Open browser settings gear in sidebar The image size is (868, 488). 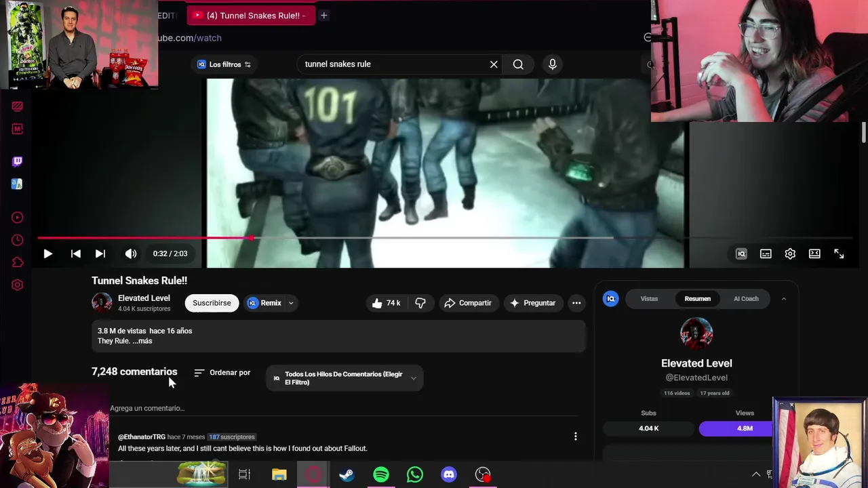[x=17, y=285]
